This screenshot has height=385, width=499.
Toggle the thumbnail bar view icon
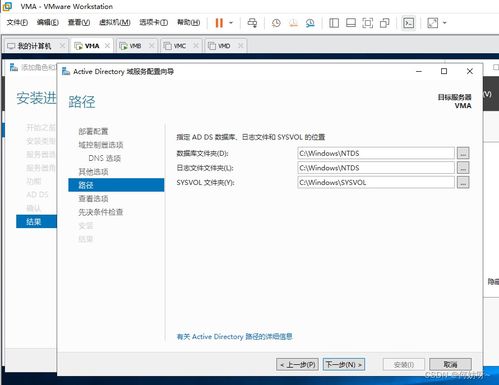tap(351, 23)
